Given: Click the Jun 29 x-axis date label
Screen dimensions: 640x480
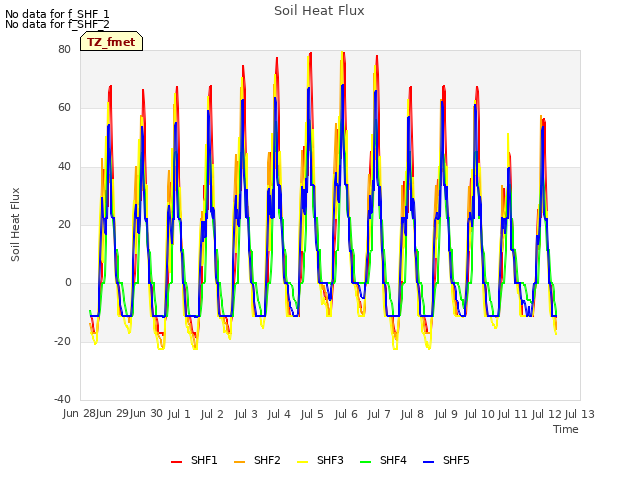Looking at the screenshot, I should (112, 414).
